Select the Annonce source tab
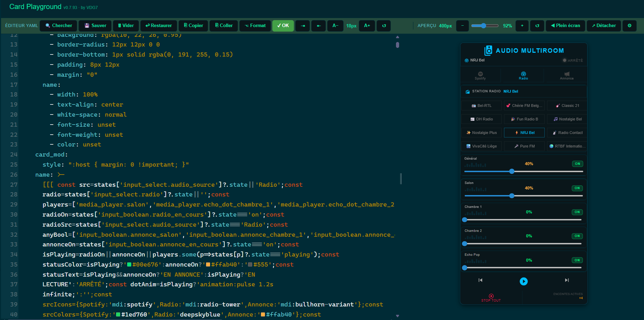The width and height of the screenshot is (644, 320). (x=567, y=75)
